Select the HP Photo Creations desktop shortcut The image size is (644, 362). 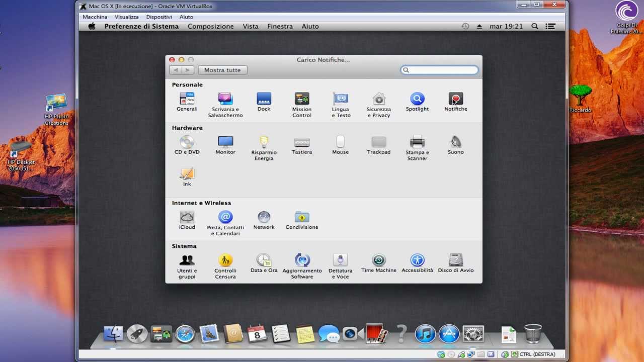(56, 110)
